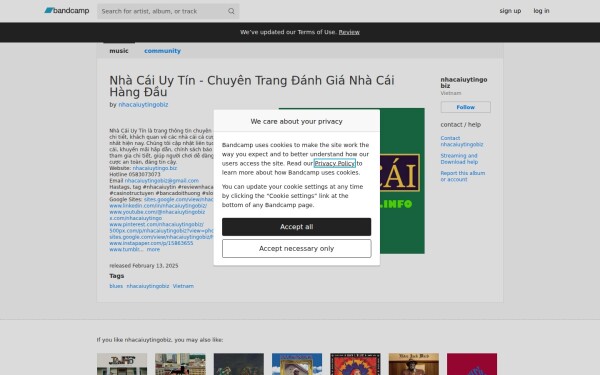The height and width of the screenshot is (375, 600).
Task: Accept all cookies
Action: click(296, 227)
